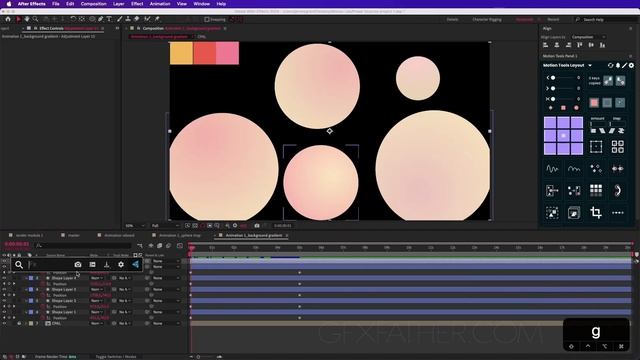Click Motion Tools bell icon
Viewport: 640px width, 360px height.
pyautogui.click(x=618, y=65)
